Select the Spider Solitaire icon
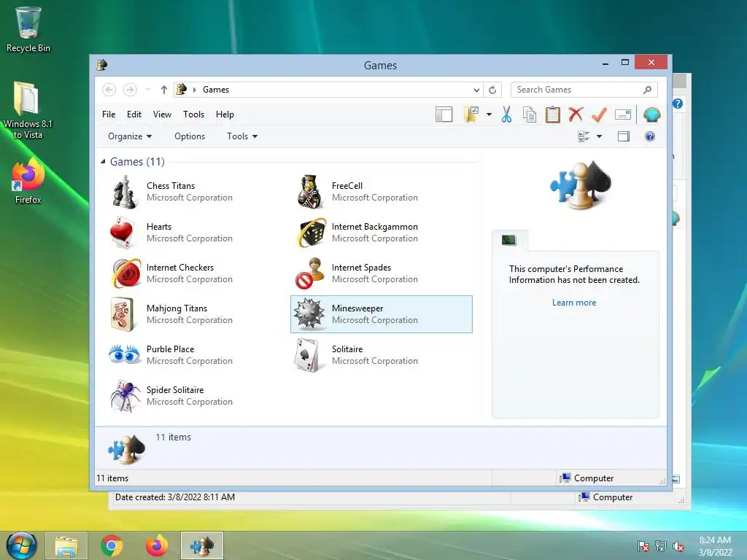Image resolution: width=747 pixels, height=560 pixels. (x=125, y=396)
